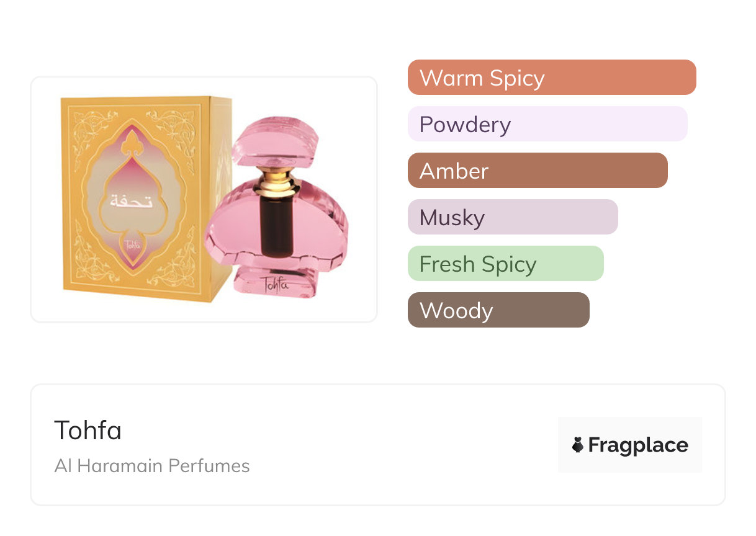Click the Fragplace perfume bottle icon
This screenshot has height=536, width=756.
click(578, 445)
